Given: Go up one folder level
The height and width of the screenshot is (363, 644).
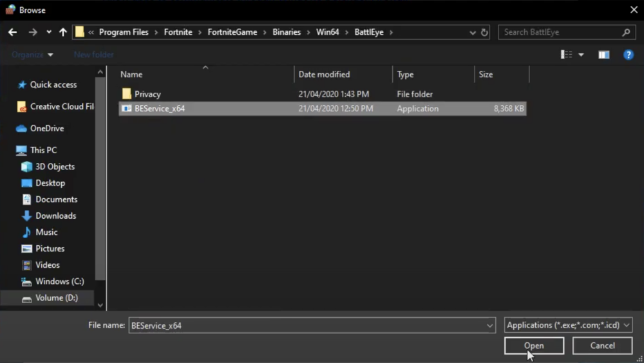Looking at the screenshot, I should click(x=62, y=32).
